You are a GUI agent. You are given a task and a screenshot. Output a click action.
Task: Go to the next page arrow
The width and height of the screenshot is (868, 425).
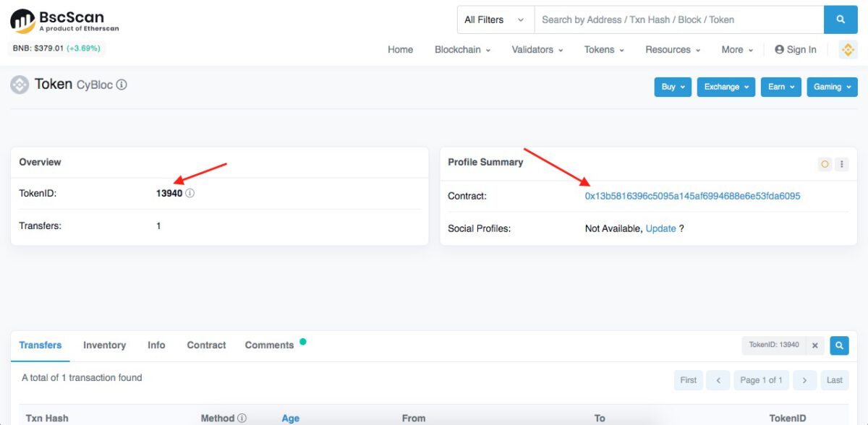pos(804,380)
